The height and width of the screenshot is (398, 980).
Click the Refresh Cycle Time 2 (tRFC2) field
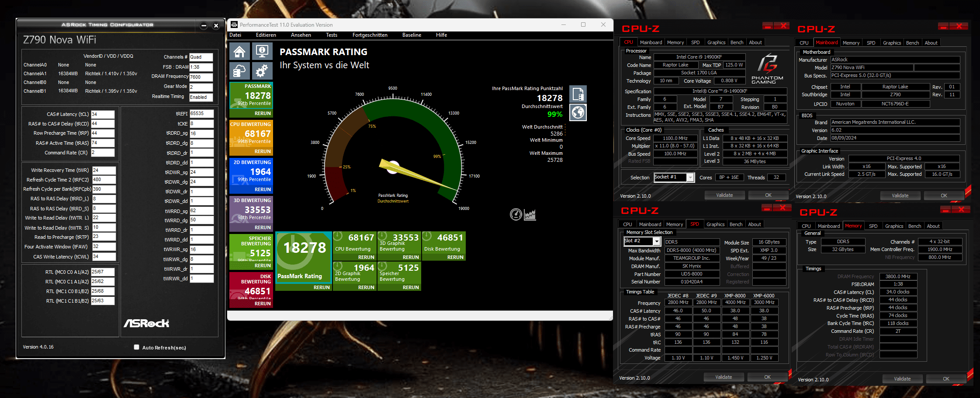pyautogui.click(x=104, y=179)
